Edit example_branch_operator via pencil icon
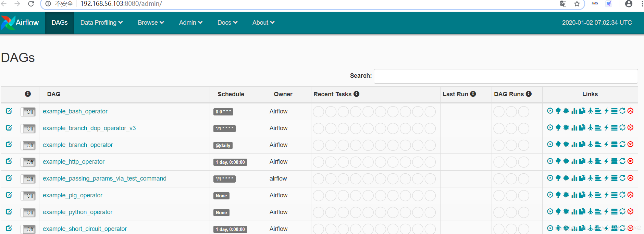This screenshot has height=234, width=644. [9, 144]
